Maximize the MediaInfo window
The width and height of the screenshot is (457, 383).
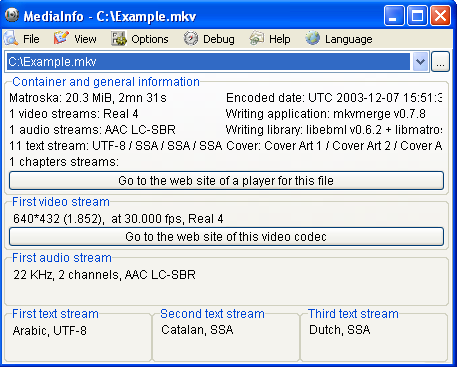(417, 15)
